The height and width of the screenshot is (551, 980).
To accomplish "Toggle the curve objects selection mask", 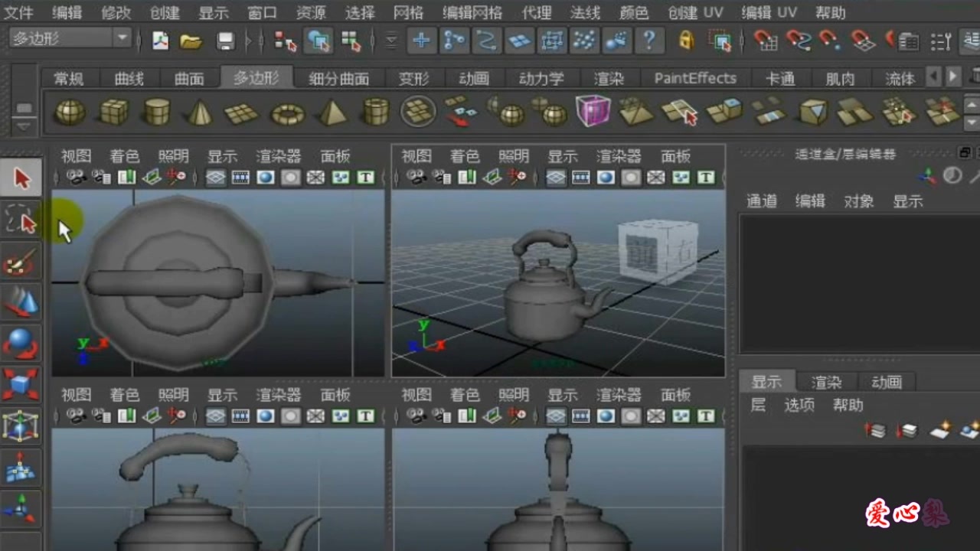I will (x=487, y=41).
